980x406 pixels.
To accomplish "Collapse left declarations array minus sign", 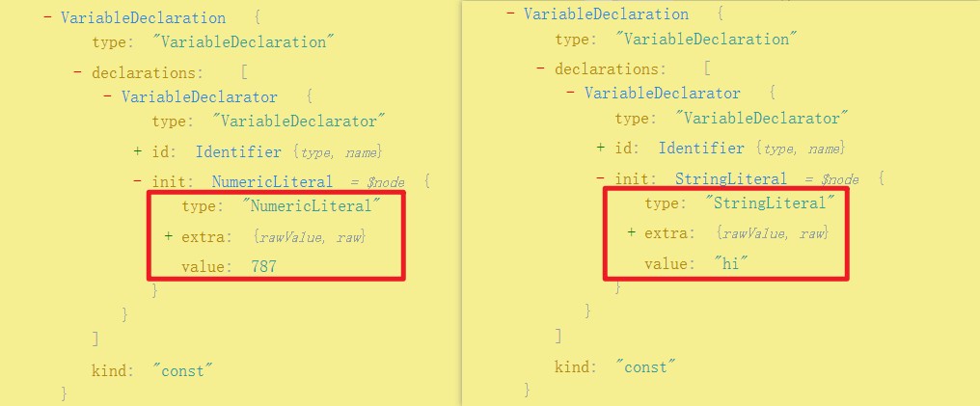I will pyautogui.click(x=77, y=72).
